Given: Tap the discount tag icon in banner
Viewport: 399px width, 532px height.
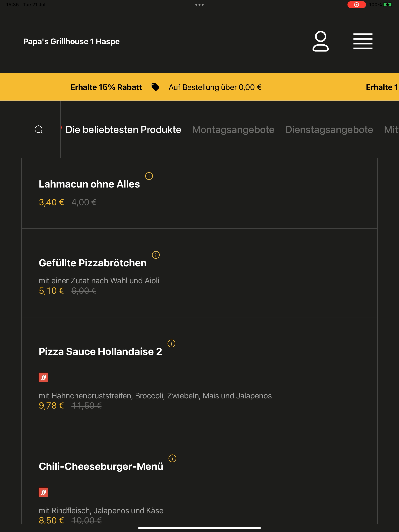Looking at the screenshot, I should pos(155,87).
